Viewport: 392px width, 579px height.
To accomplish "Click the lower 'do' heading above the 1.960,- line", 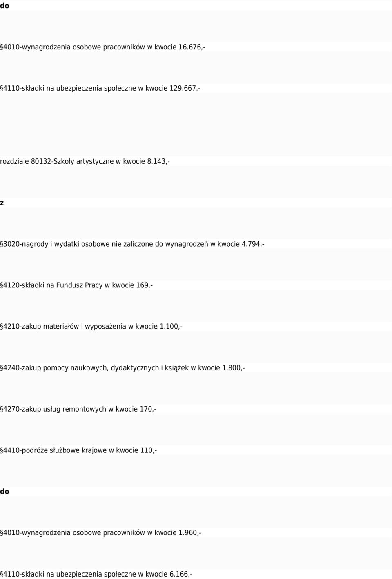I will coord(4,492).
